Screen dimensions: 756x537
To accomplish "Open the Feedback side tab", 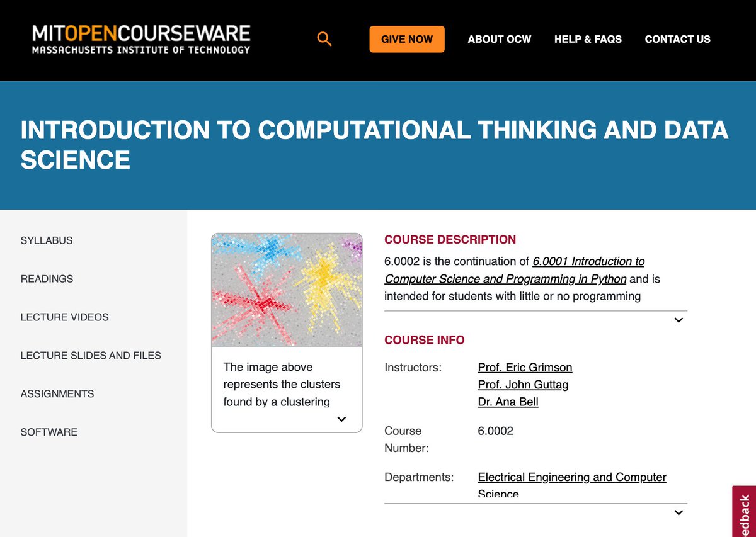I will [x=745, y=511].
